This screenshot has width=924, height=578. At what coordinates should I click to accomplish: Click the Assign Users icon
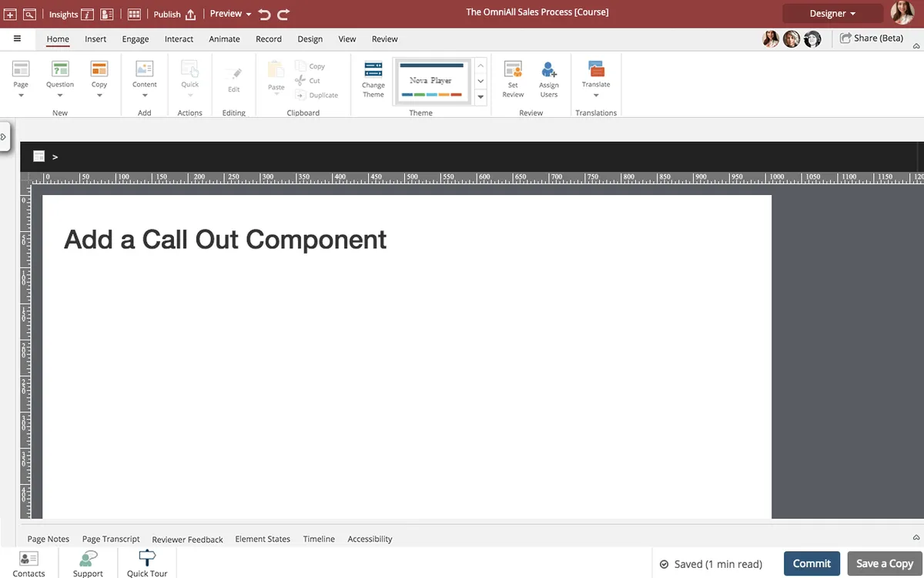pos(549,72)
